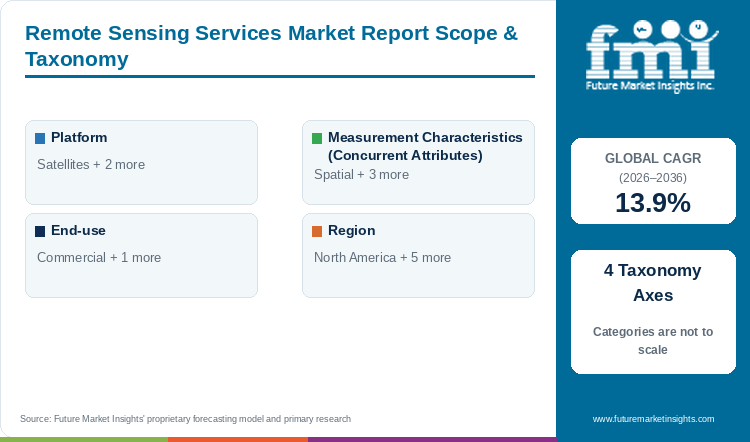Screen dimensions: 750x442
Task: Click the orange square beside Region
Action: [x=317, y=232]
